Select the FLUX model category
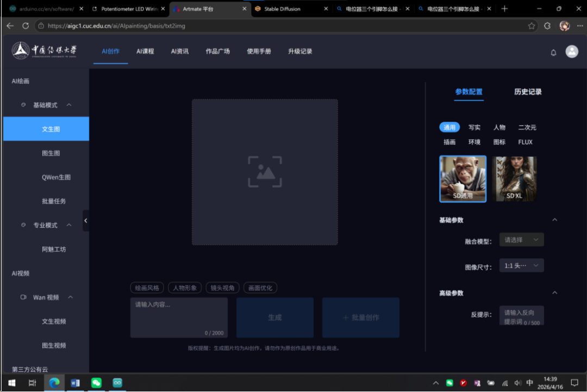 [525, 142]
